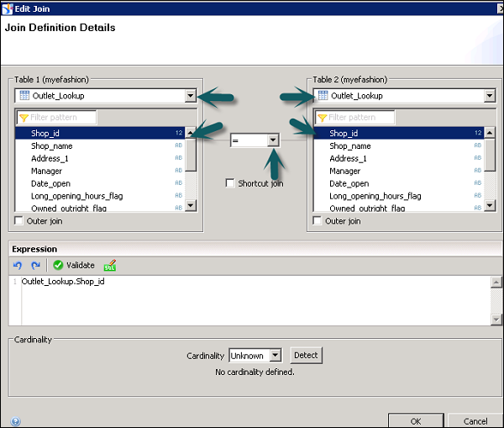Open the Table 2 Outlet_Lookup dropdown
The image size is (504, 428).
(489, 96)
